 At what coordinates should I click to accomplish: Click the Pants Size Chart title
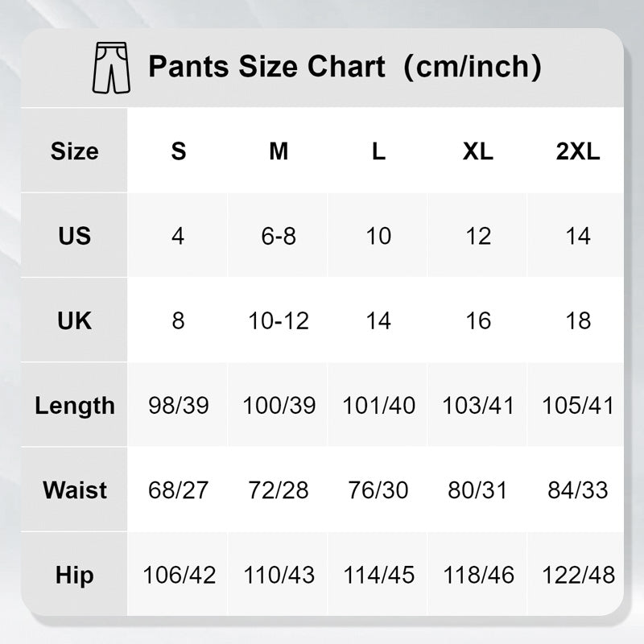[345, 67]
